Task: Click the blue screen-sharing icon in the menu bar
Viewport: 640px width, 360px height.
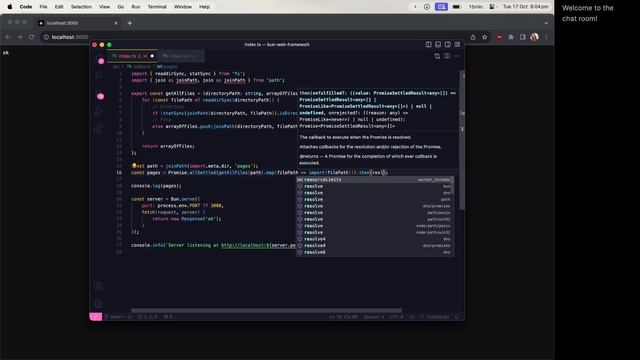Action: pos(441,7)
